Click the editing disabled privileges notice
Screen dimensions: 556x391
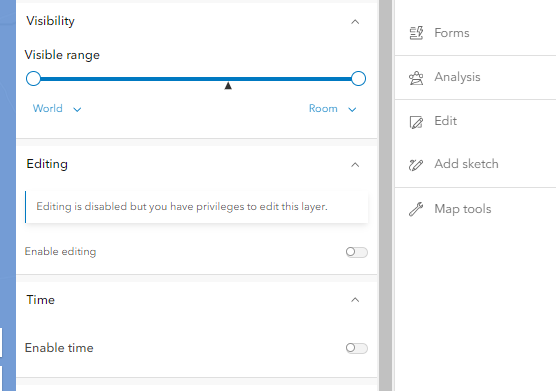pos(196,207)
